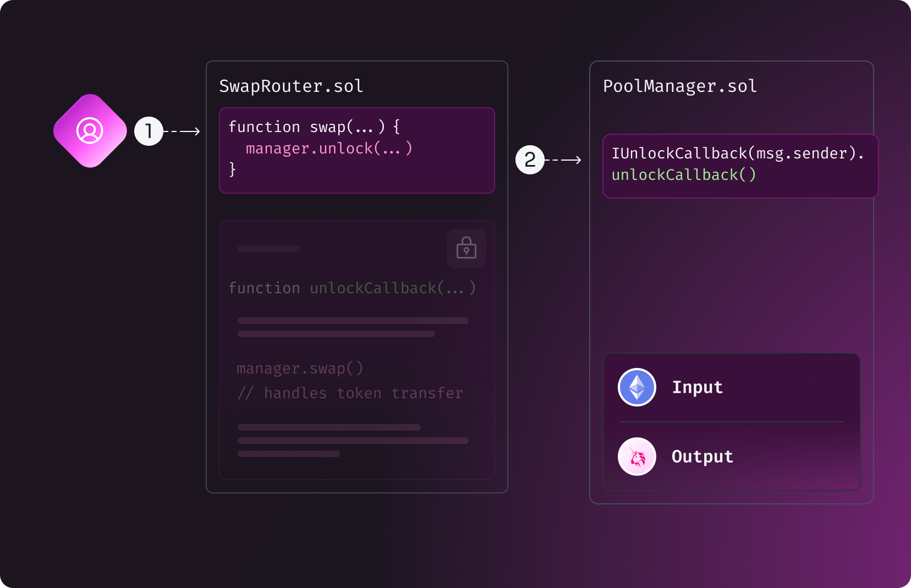Click the dashed arrow after step 1

click(184, 131)
